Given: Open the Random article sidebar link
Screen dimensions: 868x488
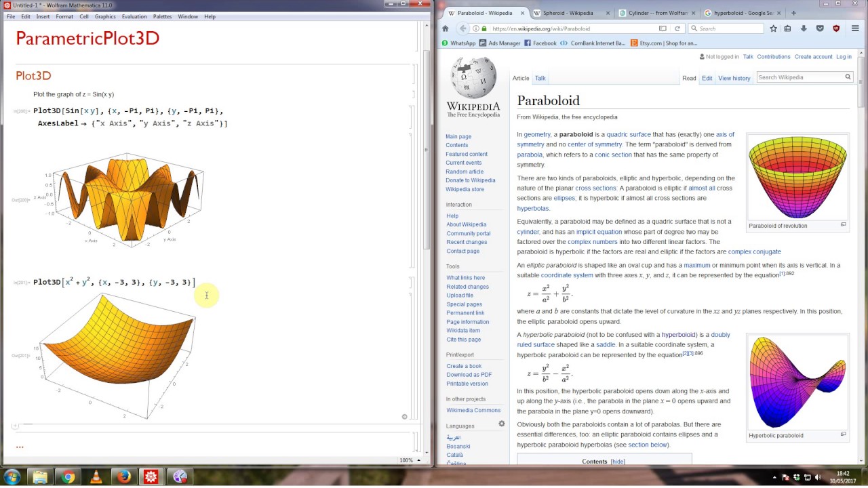Looking at the screenshot, I should (465, 171).
